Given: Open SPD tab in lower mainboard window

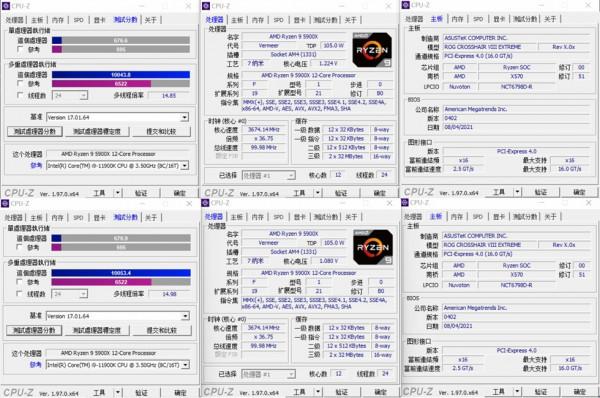Looking at the screenshot, I should click(x=478, y=217).
